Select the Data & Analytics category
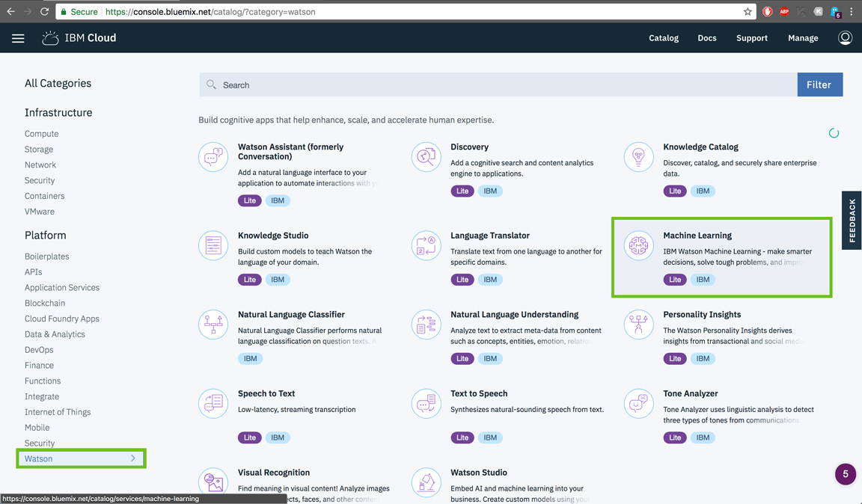This screenshot has height=504, width=862. 55,334
